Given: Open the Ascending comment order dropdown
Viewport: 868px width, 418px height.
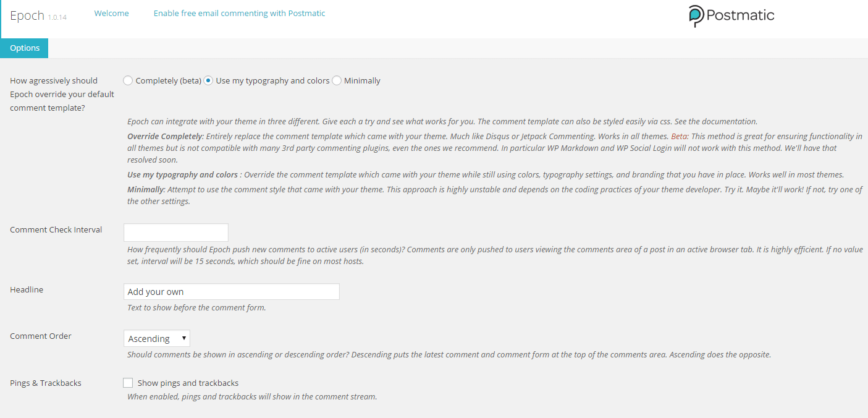Looking at the screenshot, I should [157, 338].
